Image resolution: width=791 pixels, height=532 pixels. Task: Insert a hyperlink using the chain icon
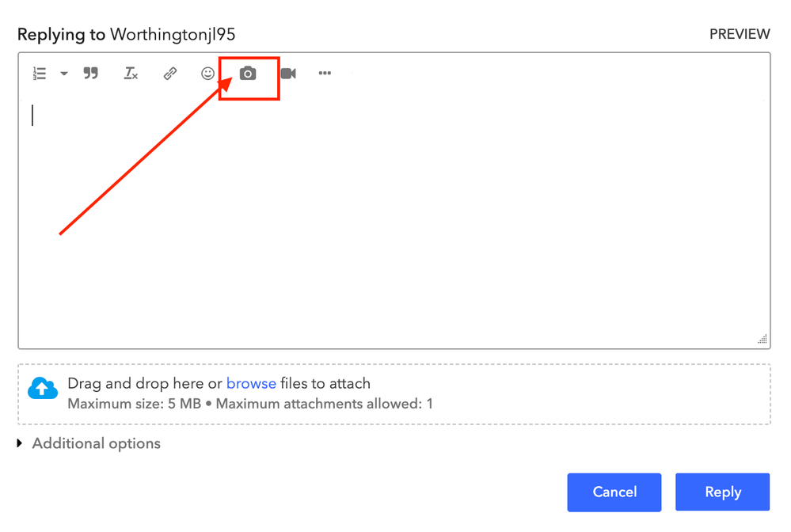click(169, 74)
